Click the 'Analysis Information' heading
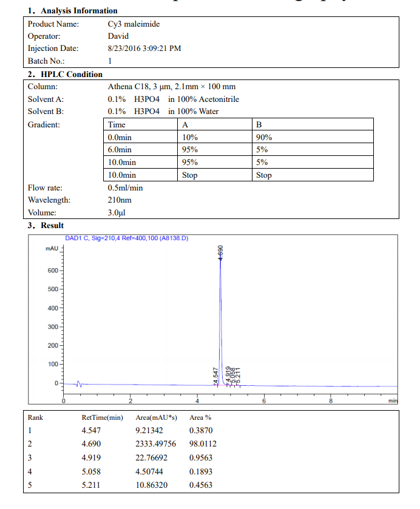This screenshot has width=420, height=509. coord(79,11)
